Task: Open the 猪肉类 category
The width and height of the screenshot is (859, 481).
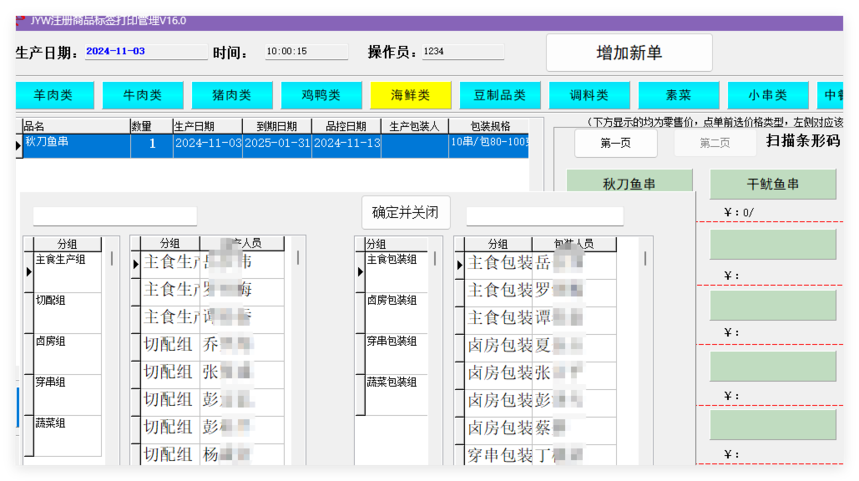Action: point(232,95)
